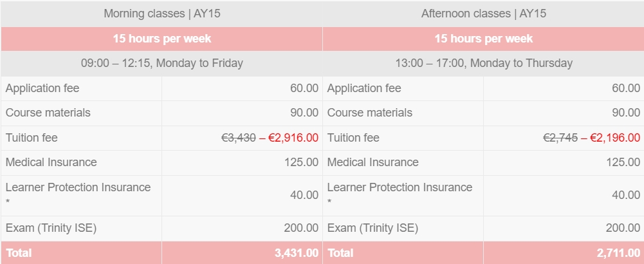Click the morning total 3,431.00
644x264 pixels.
tap(293, 253)
